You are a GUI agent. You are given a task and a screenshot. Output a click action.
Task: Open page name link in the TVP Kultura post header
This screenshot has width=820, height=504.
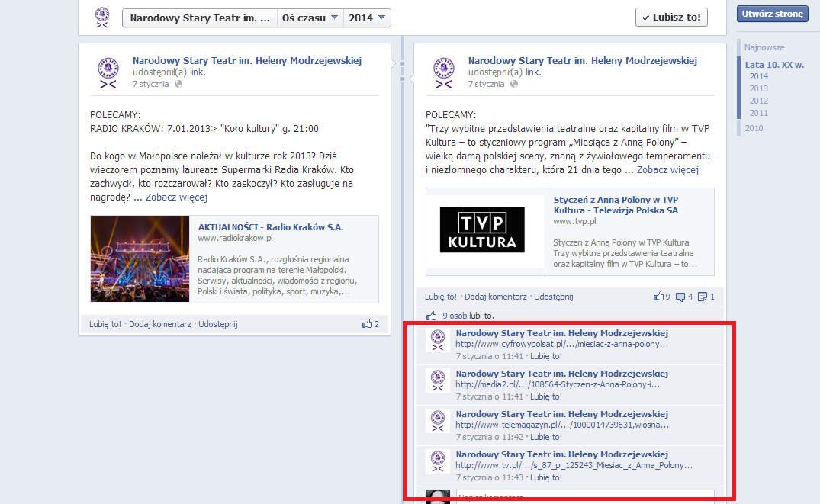[x=583, y=61]
